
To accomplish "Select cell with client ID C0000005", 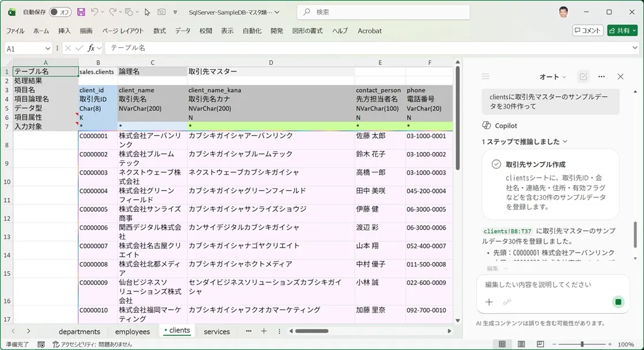I will 98,214.
